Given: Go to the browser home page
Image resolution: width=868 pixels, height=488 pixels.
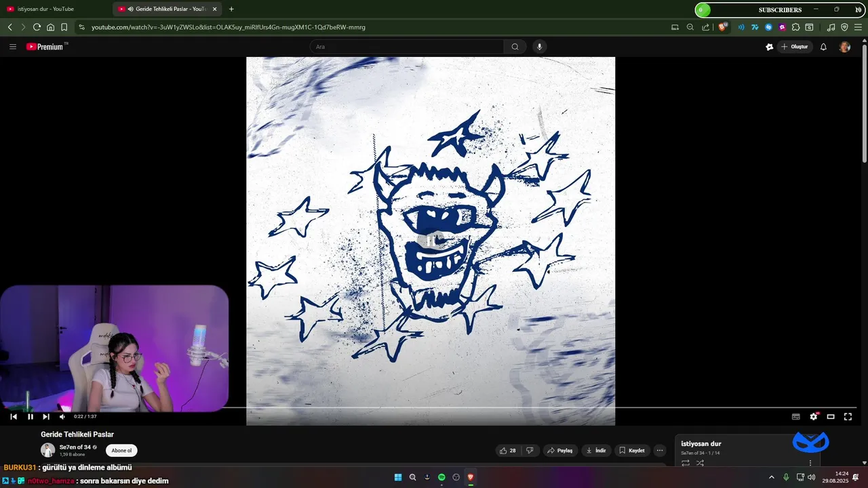Looking at the screenshot, I should point(50,27).
